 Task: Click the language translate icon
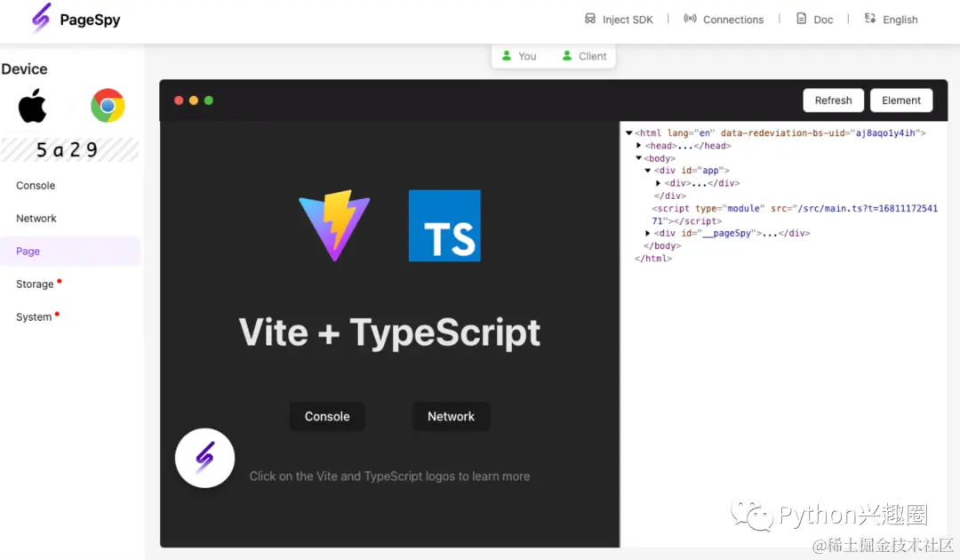[x=870, y=19]
